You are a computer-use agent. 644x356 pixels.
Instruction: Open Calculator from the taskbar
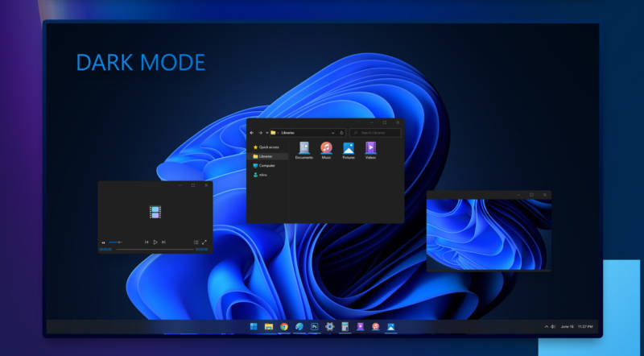[x=345, y=326]
